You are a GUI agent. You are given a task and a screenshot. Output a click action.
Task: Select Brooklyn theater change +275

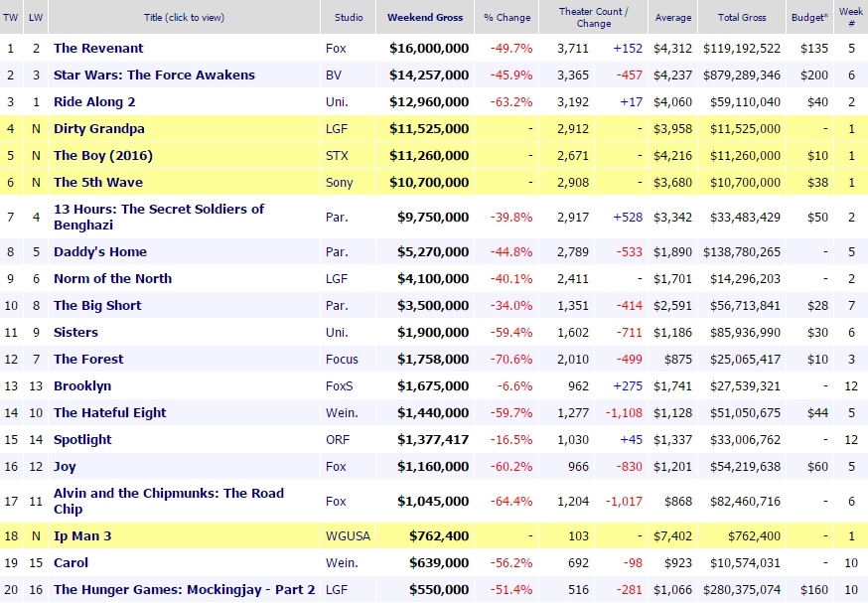tap(628, 386)
